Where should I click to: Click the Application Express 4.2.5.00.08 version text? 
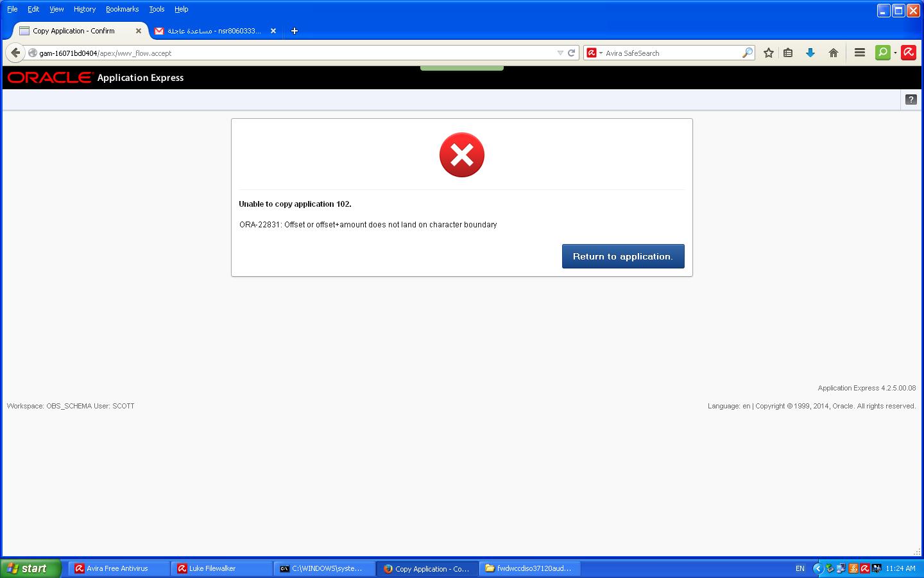867,389
